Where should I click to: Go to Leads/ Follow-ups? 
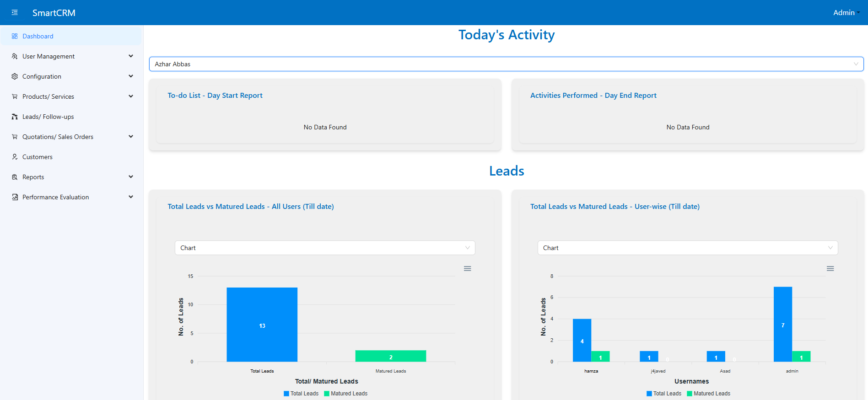click(71, 117)
